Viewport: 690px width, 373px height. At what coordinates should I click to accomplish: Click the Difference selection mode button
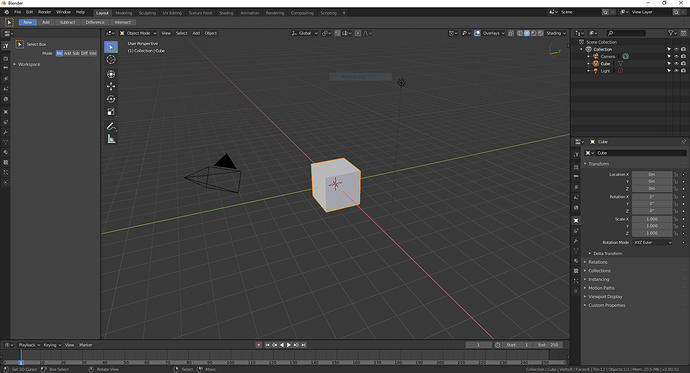click(95, 22)
